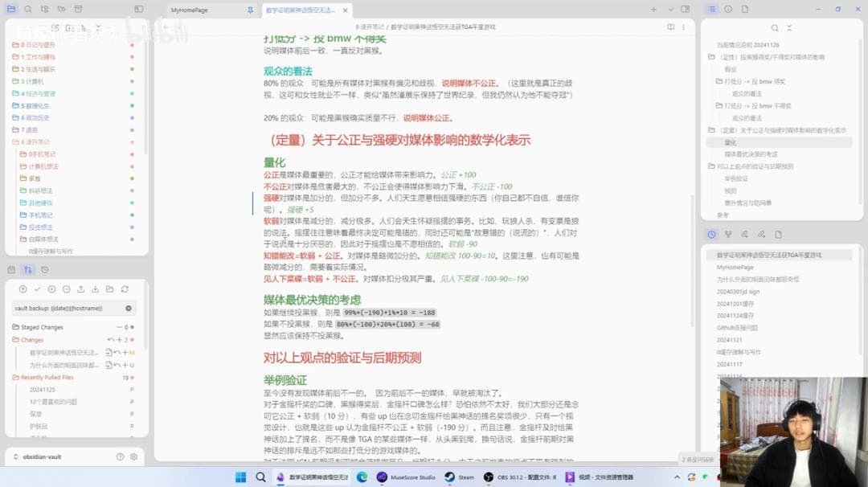Open 'Github连接问题' from recent files
868x487 pixels.
[737, 328]
